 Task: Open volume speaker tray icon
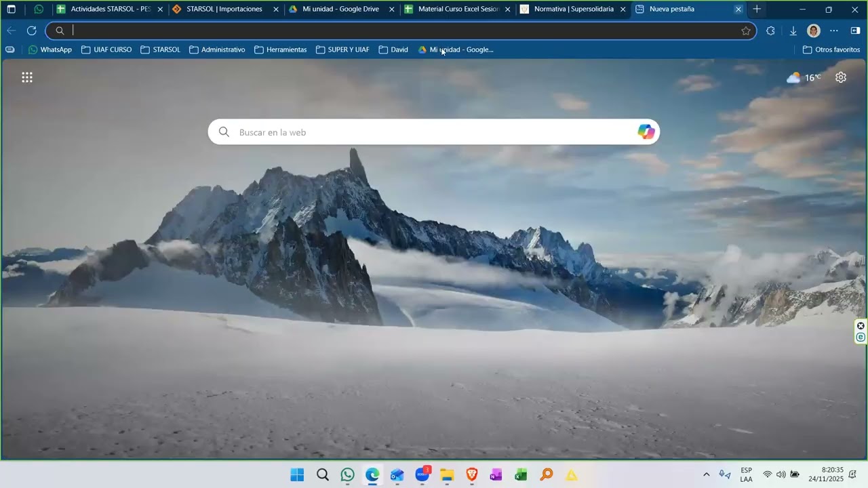[x=781, y=474]
